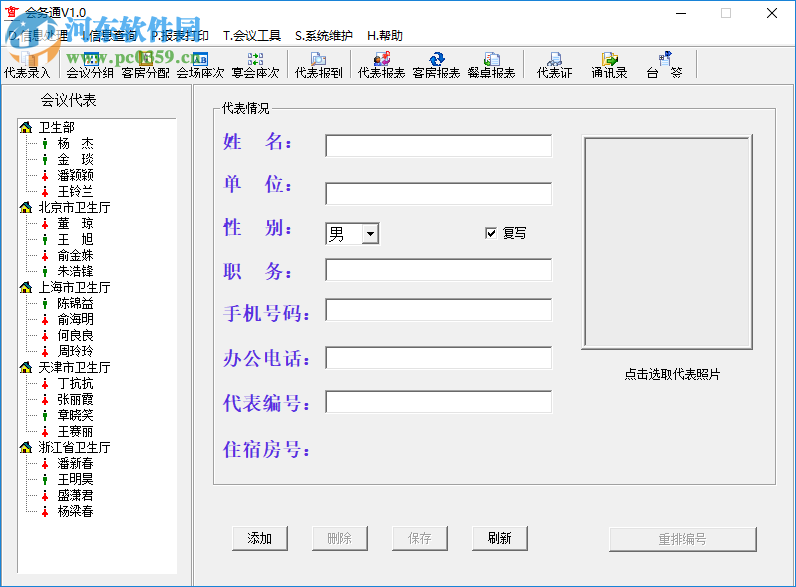Screen dimensions: 796x587
Task: Open the T.会议工具 menu
Action: point(252,36)
